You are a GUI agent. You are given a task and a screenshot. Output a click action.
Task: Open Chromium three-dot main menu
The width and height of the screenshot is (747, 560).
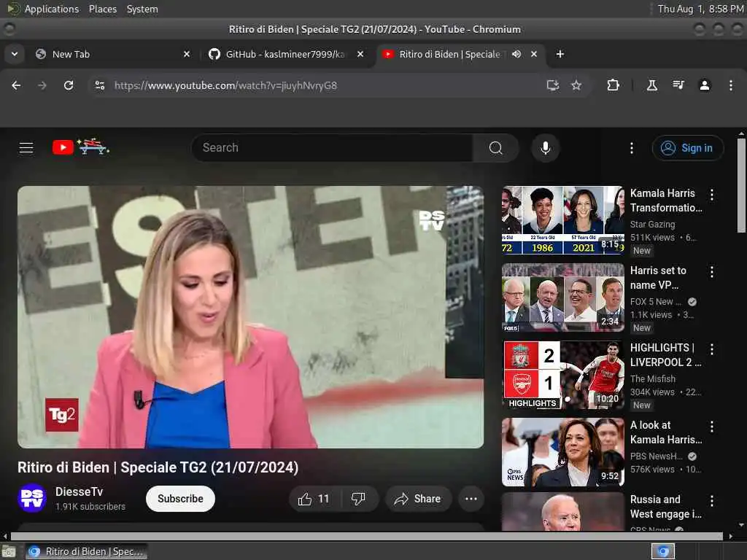[731, 85]
